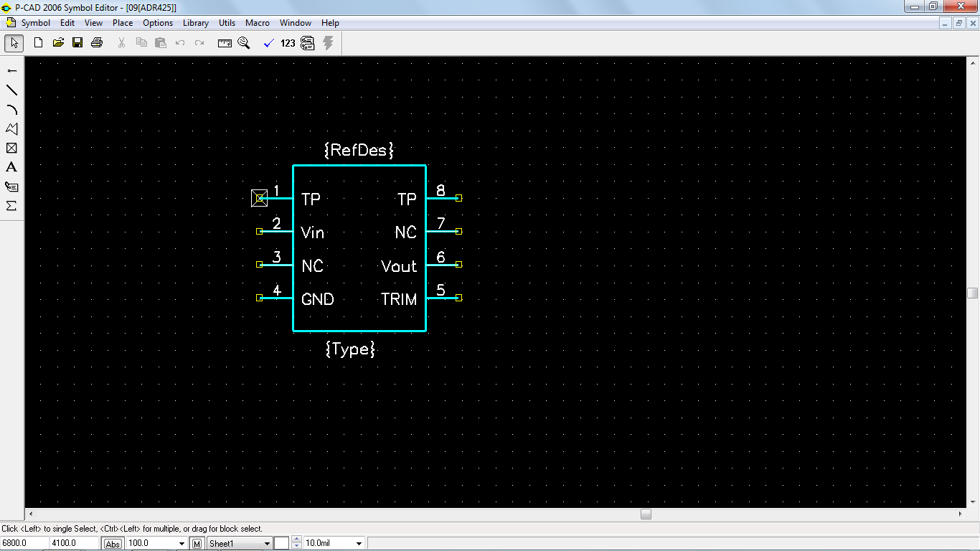Save the symbol with floppy icon
The width and height of the screenshot is (980, 551).
pyautogui.click(x=77, y=43)
